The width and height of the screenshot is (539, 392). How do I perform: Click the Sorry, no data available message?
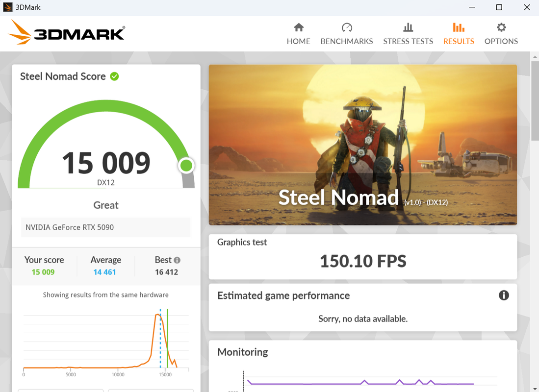pyautogui.click(x=362, y=319)
